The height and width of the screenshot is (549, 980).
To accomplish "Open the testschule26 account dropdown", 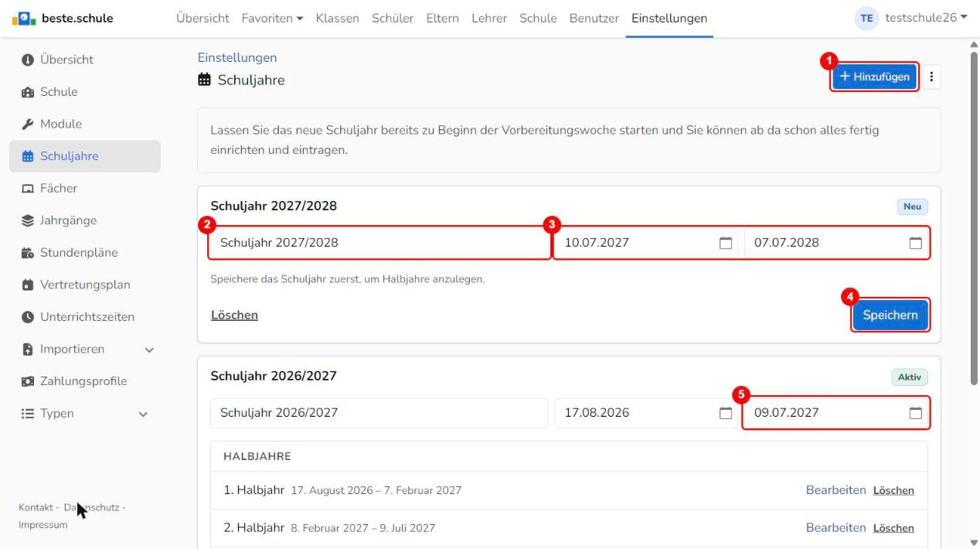I will [927, 18].
